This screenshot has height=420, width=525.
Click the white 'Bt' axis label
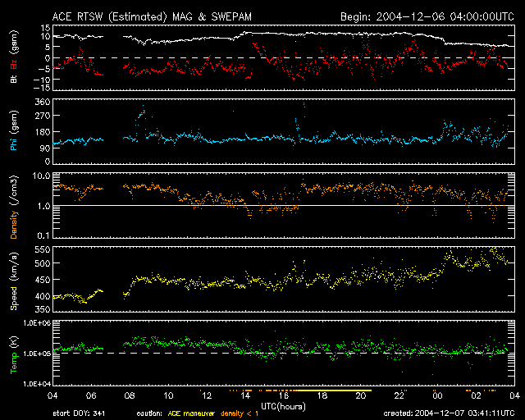click(14, 79)
